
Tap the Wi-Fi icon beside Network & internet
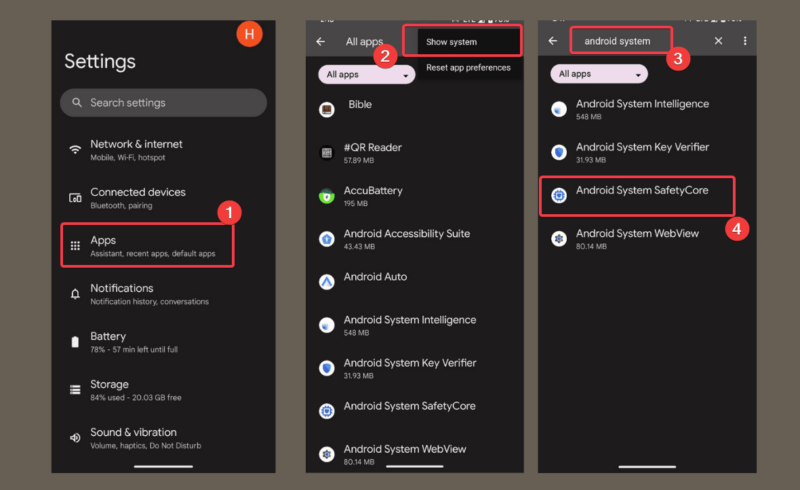(75, 150)
